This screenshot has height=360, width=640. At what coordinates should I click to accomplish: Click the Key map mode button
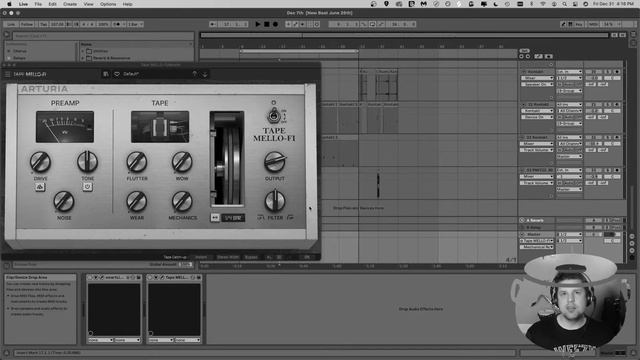[x=579, y=24]
